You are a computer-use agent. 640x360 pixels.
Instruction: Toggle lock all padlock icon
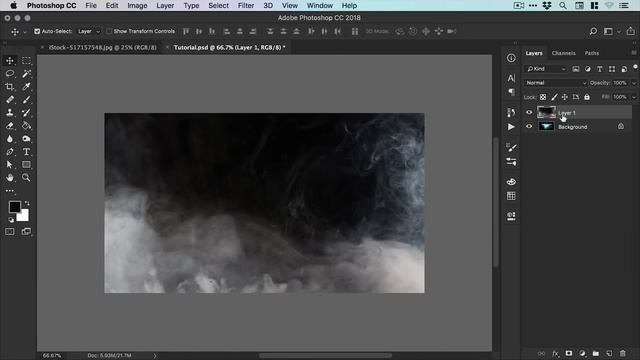[587, 97]
